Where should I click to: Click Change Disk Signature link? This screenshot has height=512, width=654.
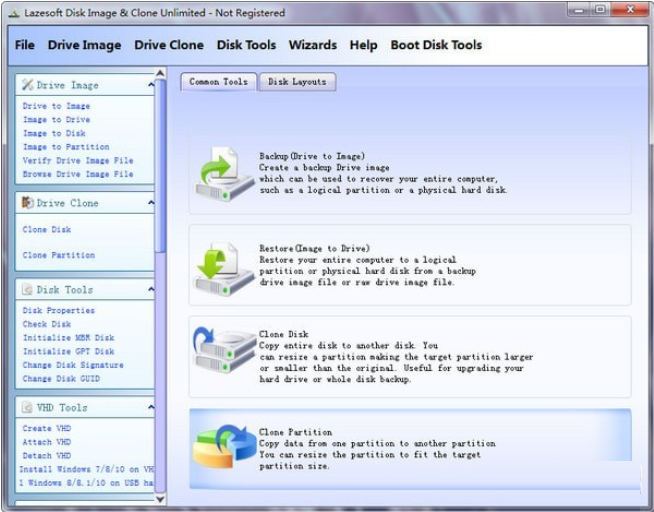73,365
